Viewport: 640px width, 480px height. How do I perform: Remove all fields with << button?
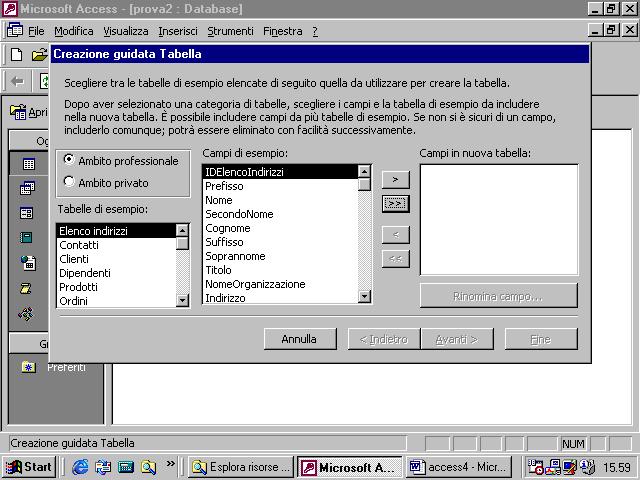[395, 259]
